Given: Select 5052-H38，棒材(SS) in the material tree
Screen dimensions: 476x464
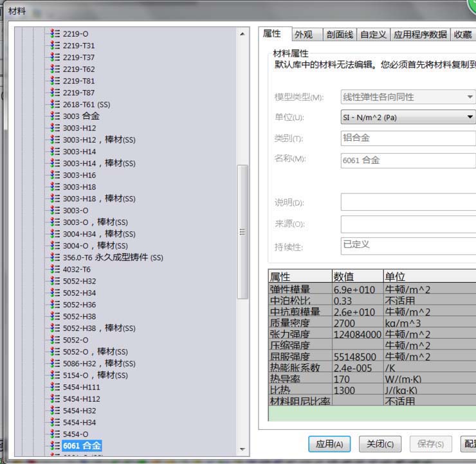Looking at the screenshot, I should (x=99, y=328).
